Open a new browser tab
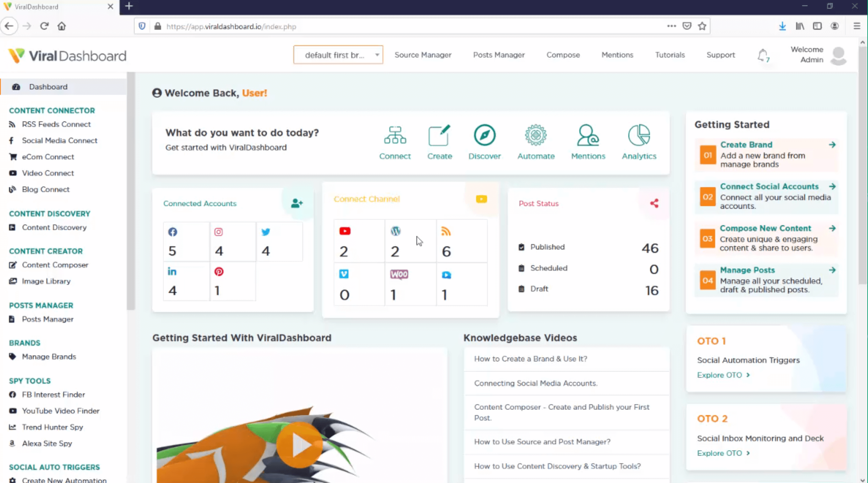 click(129, 6)
